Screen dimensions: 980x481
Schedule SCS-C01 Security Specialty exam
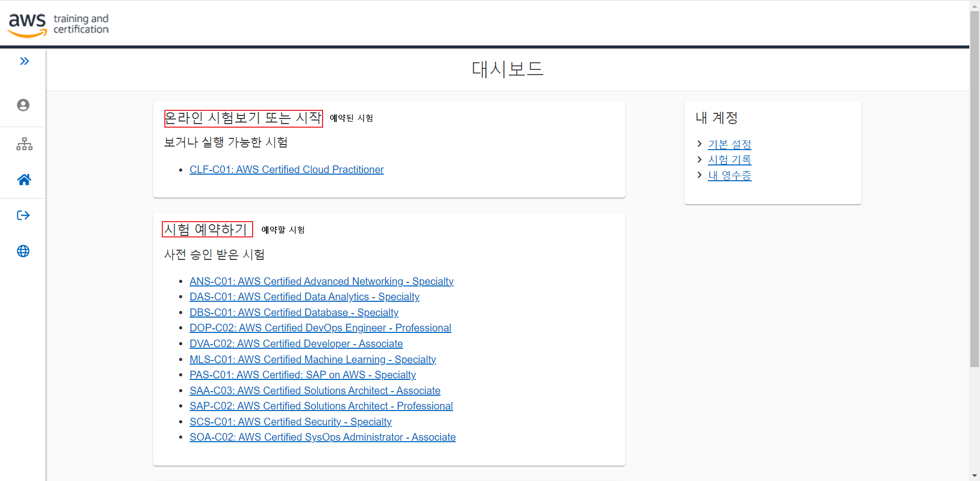pos(290,422)
